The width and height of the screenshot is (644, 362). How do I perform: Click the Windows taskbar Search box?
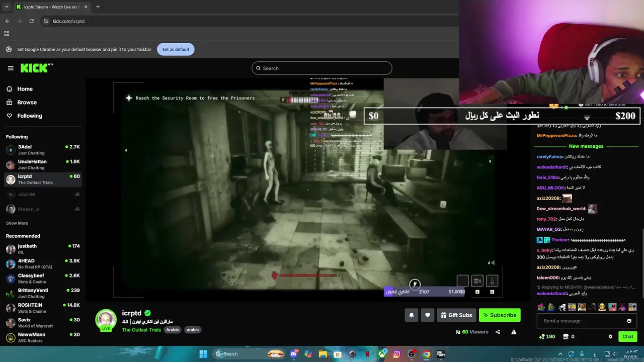pos(250,354)
